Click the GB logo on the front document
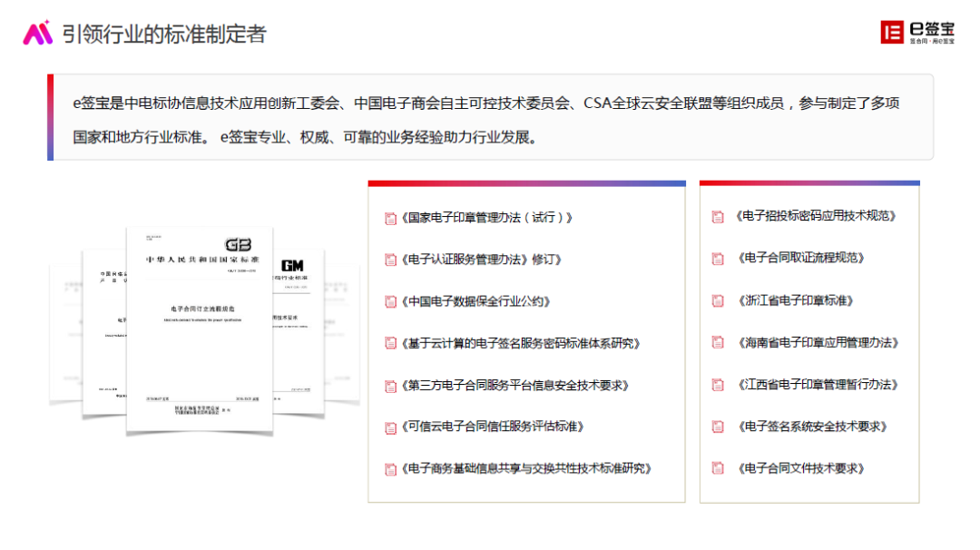The height and width of the screenshot is (550, 980). coord(238,244)
